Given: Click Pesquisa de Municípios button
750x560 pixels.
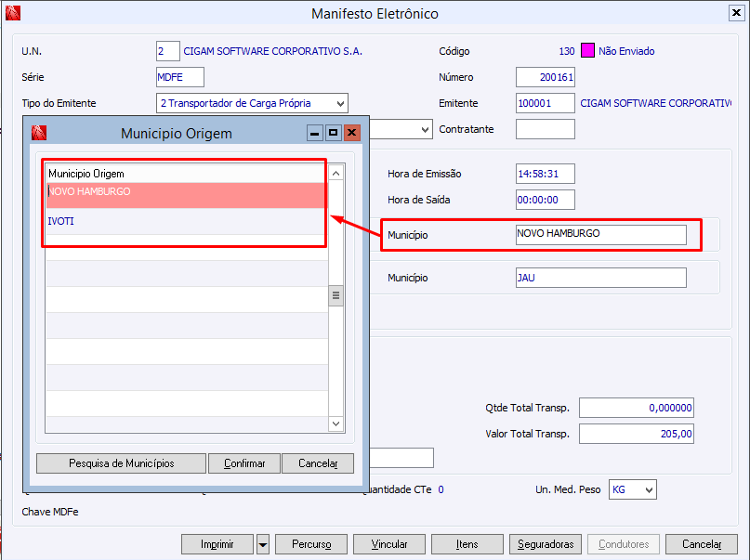Looking at the screenshot, I should (122, 463).
